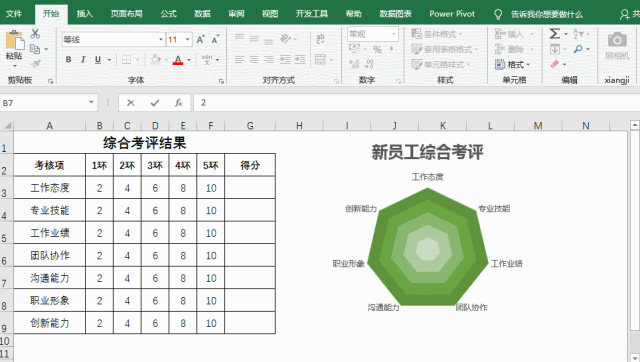Apply the red Font Color
Viewport: 640px width, 362px height.
[x=178, y=60]
